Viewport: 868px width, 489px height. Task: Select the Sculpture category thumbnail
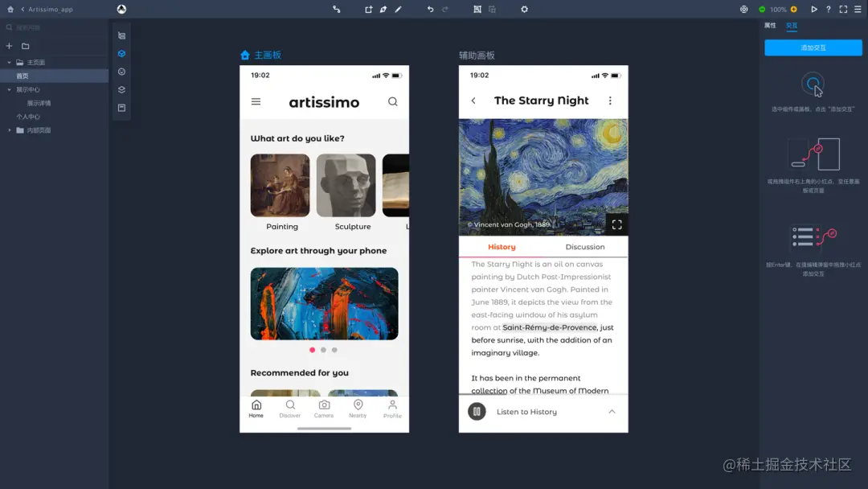[x=346, y=186]
